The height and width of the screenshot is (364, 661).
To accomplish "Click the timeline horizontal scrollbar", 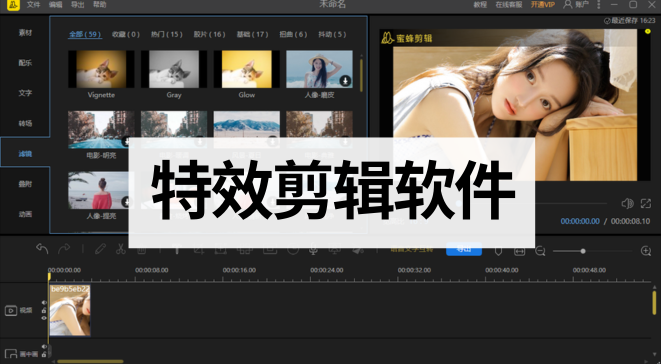I will pos(90,361).
